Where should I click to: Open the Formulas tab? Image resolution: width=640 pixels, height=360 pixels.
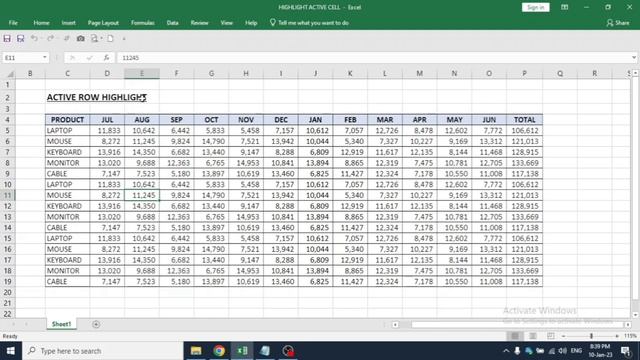[142, 23]
